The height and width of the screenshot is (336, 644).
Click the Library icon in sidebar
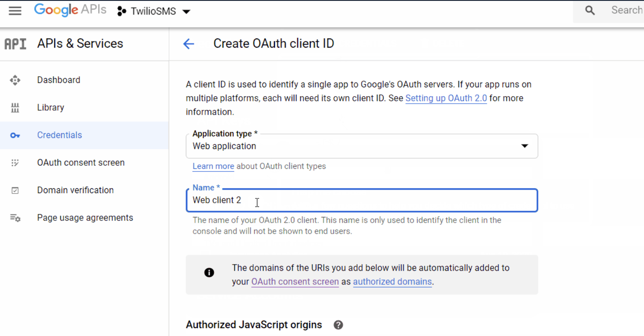pos(15,108)
